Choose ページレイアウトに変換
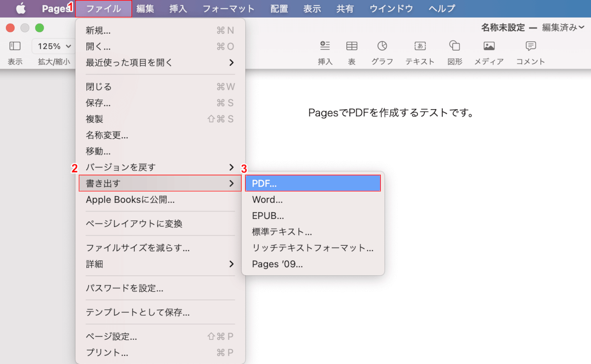591x364 pixels. (x=160, y=224)
